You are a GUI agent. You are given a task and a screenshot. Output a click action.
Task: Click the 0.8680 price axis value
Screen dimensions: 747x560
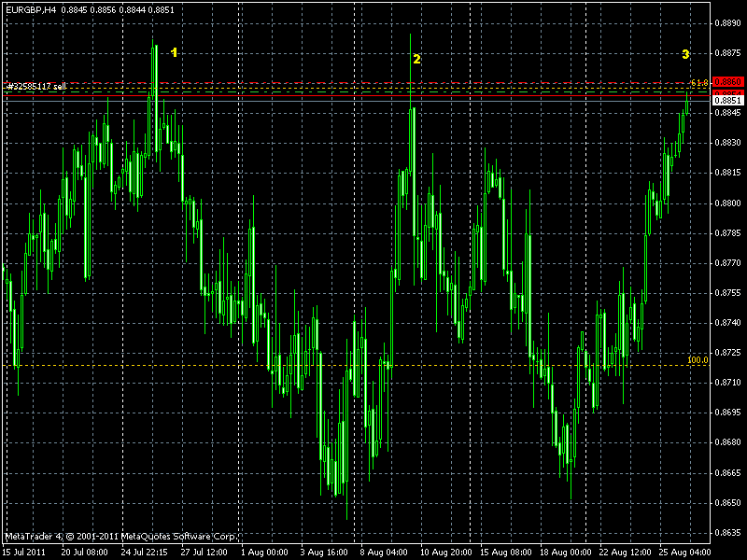tap(728, 442)
